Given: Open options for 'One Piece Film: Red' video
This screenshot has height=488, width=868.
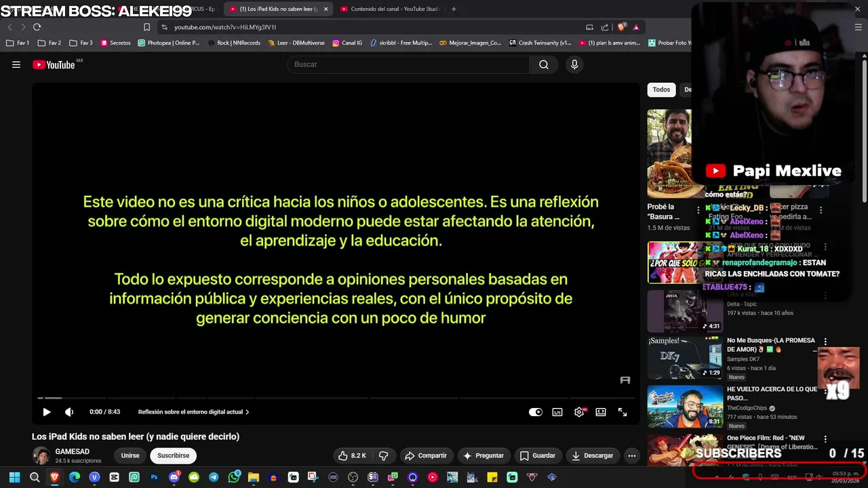Looking at the screenshot, I should [825, 439].
